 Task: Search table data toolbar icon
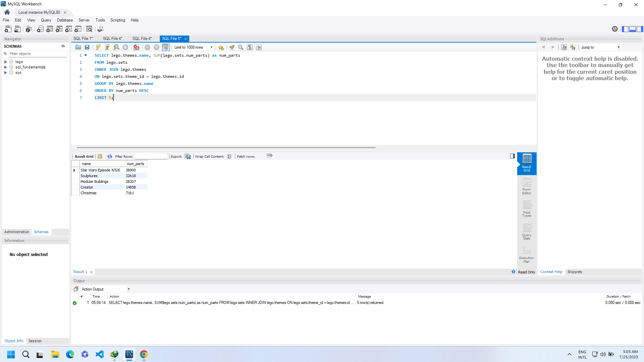tap(89, 29)
